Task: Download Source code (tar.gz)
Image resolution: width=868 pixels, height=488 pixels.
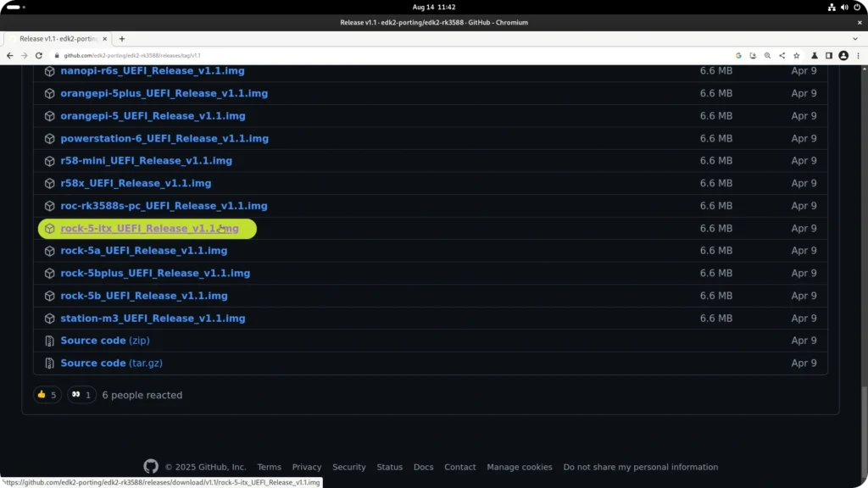Action: click(x=111, y=363)
